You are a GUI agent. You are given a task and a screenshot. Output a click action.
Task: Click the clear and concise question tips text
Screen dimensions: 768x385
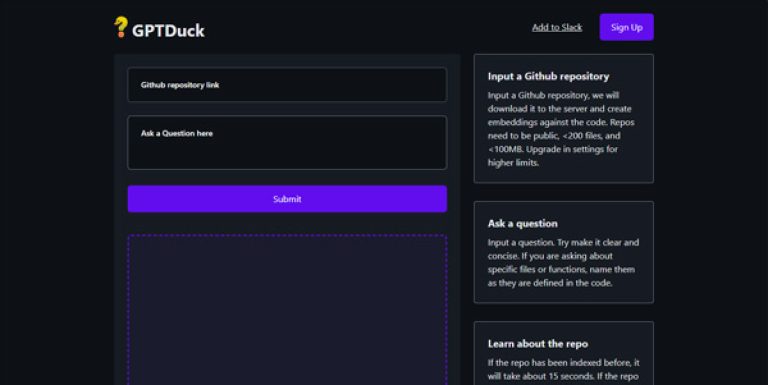[x=563, y=263]
